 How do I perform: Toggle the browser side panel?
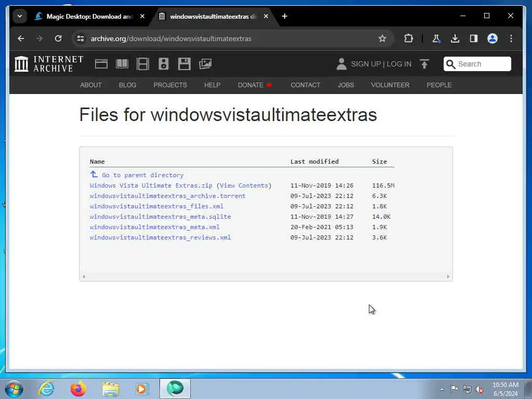tap(474, 38)
